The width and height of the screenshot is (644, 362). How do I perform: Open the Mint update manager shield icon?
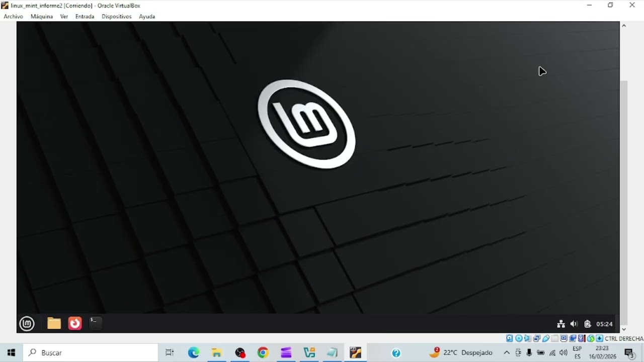587,324
